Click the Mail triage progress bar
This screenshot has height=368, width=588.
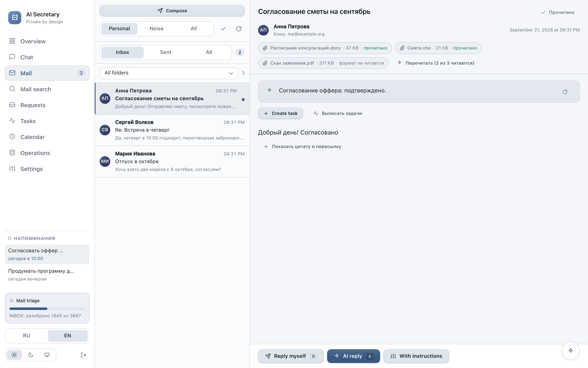(x=47, y=309)
